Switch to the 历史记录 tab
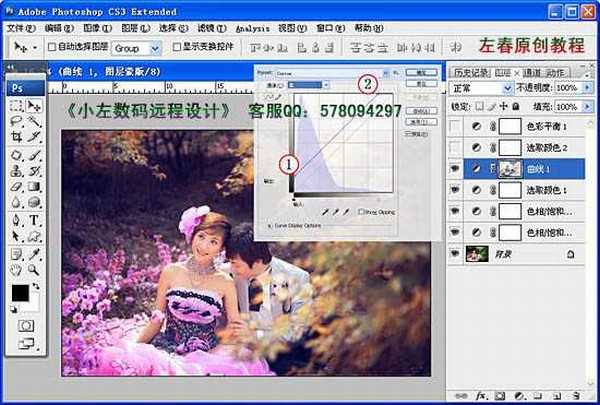This screenshot has height=405, width=600. tap(469, 73)
